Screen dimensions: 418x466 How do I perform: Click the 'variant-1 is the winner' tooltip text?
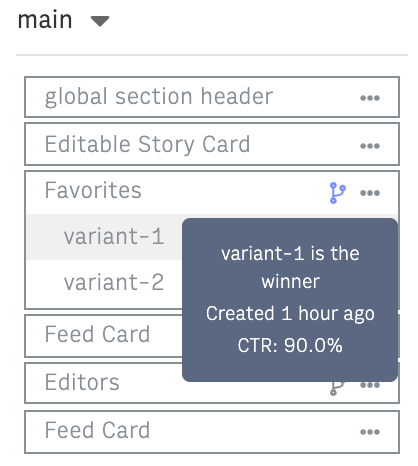tap(290, 267)
